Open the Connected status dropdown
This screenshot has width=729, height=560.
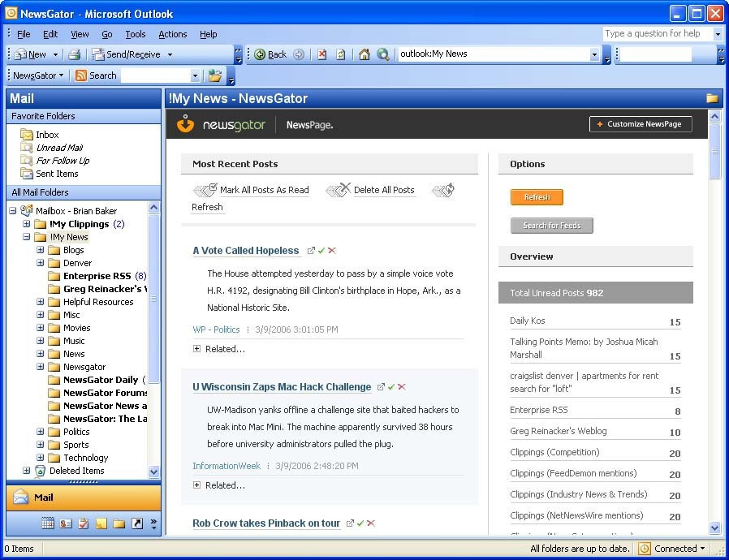[702, 549]
